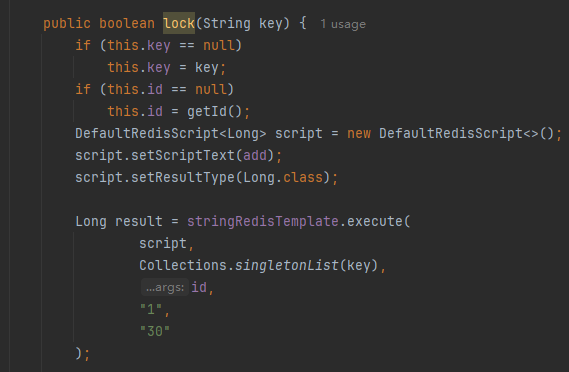Click the execute method call
This screenshot has height=372, width=569.
point(374,221)
